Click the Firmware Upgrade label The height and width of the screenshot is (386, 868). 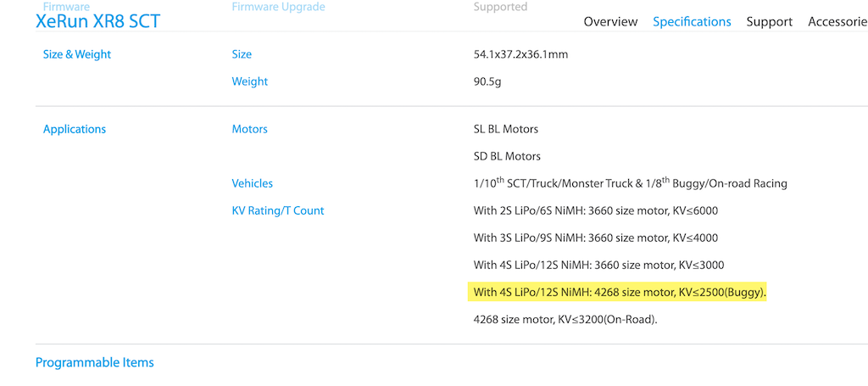click(x=278, y=7)
